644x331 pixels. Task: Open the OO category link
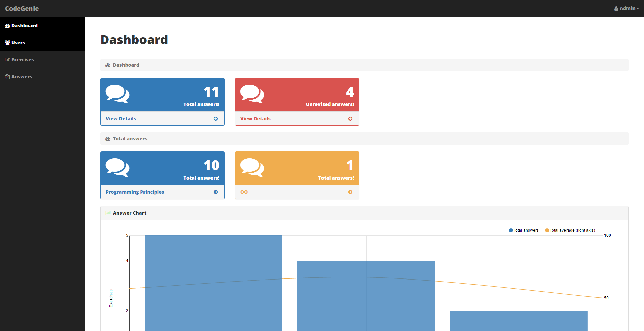click(x=244, y=192)
